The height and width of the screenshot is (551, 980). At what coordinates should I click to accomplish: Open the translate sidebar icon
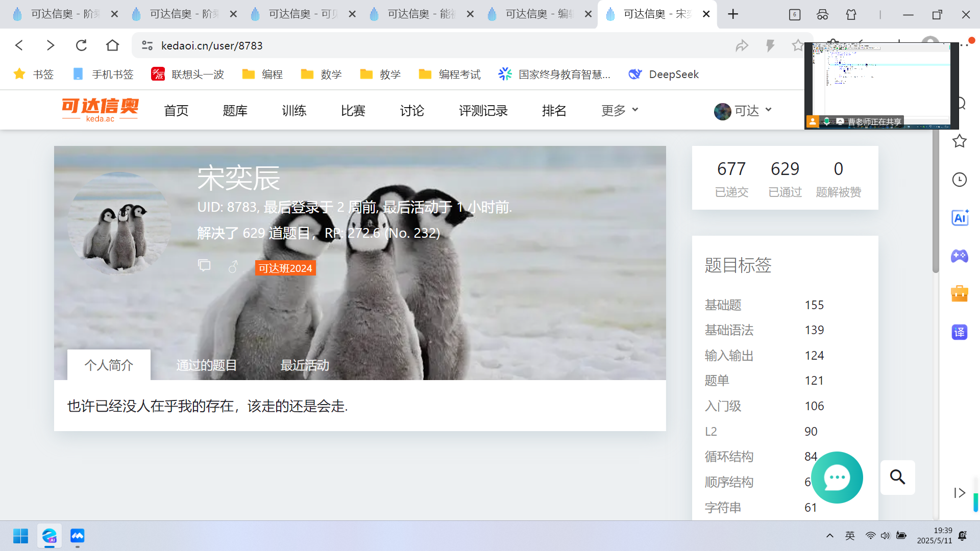point(960,332)
